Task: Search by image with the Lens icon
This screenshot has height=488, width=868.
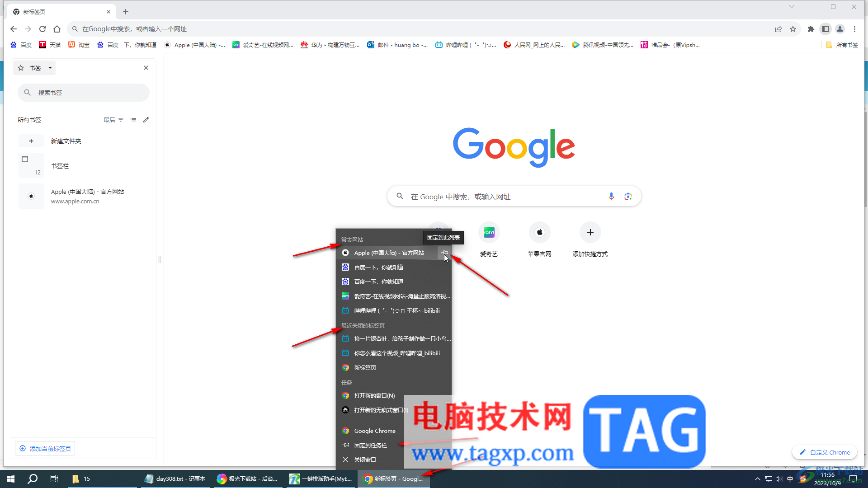Action: coord(628,197)
